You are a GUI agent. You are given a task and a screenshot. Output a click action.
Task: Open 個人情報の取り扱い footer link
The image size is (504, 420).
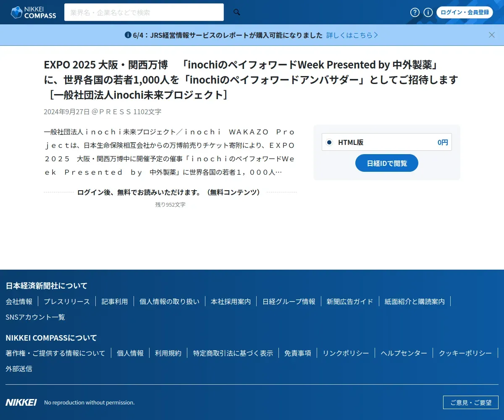click(x=169, y=301)
